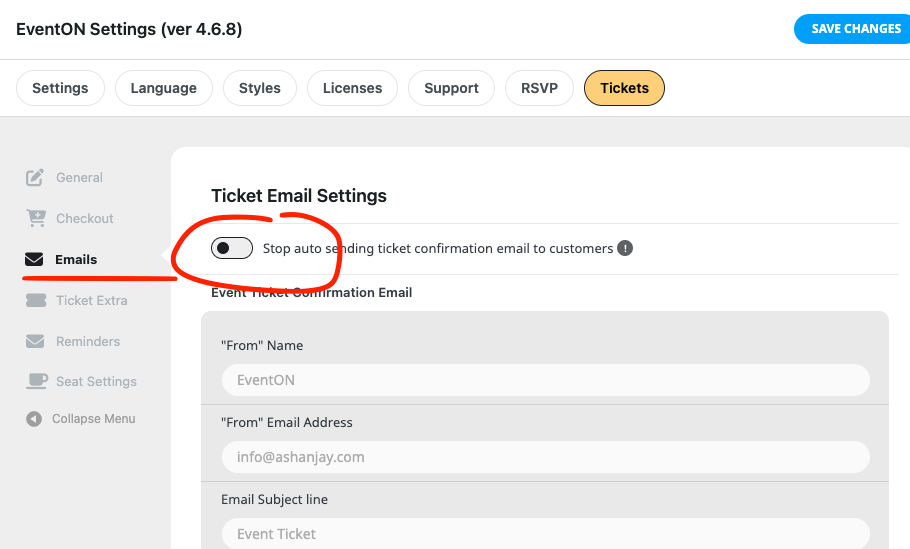This screenshot has width=910, height=549.
Task: Click the Emails envelope icon
Action: 34,259
